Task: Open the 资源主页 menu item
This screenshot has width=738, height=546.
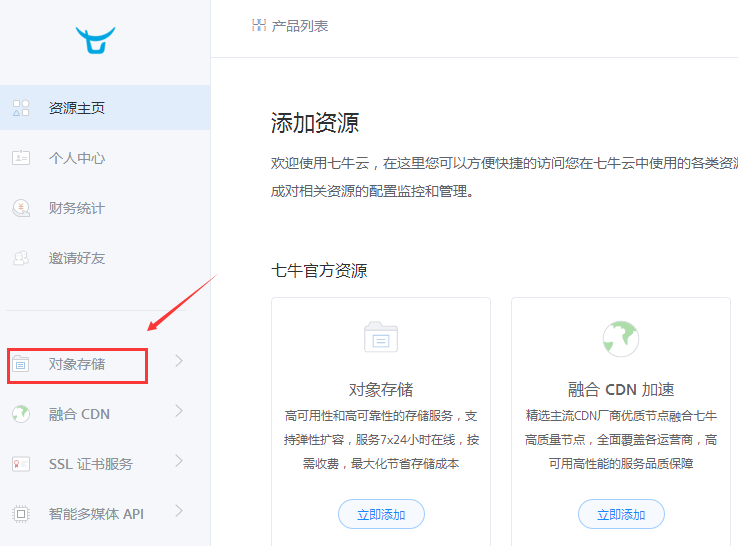Action: pyautogui.click(x=77, y=108)
